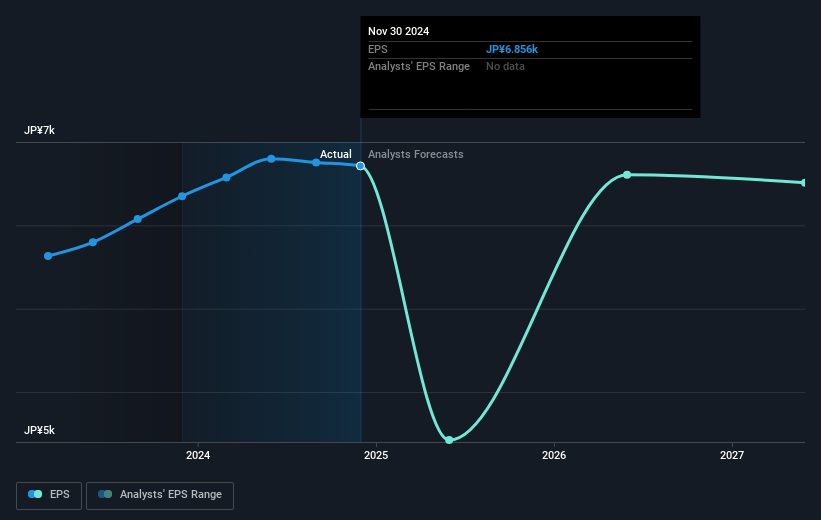Click the JP¥7k axis label

pos(39,130)
